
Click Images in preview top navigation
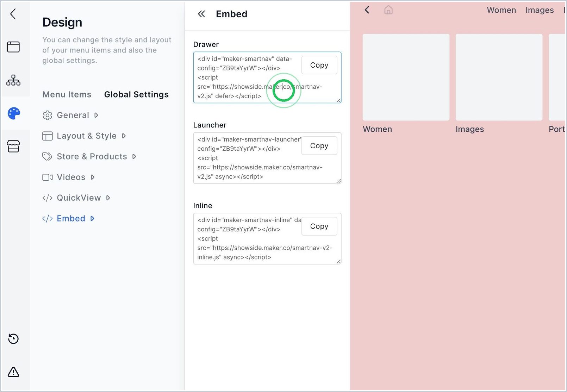click(x=540, y=10)
